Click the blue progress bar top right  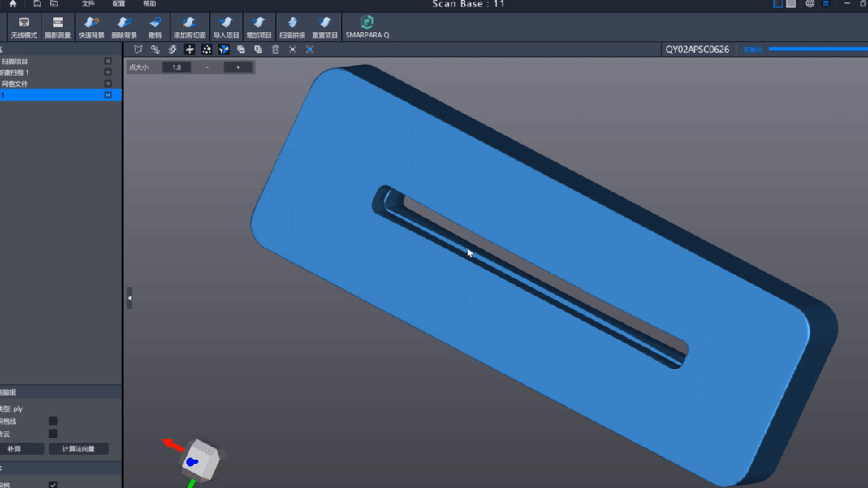point(818,49)
